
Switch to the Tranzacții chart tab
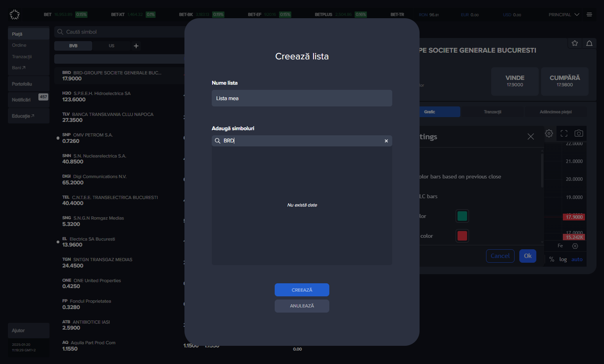tap(492, 112)
